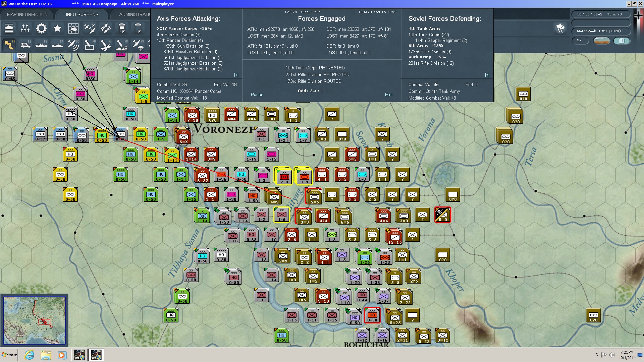Click the XXIV Panzer Corps header
The height and width of the screenshot is (362, 644).
tap(184, 29)
